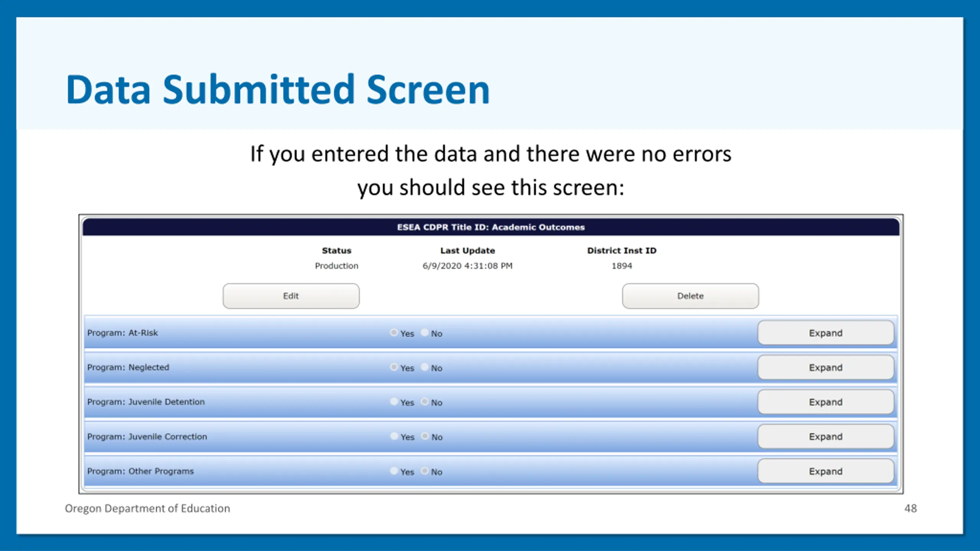Select Yes for Program: Neglected
Viewport: 980px width, 551px height.
click(x=394, y=367)
